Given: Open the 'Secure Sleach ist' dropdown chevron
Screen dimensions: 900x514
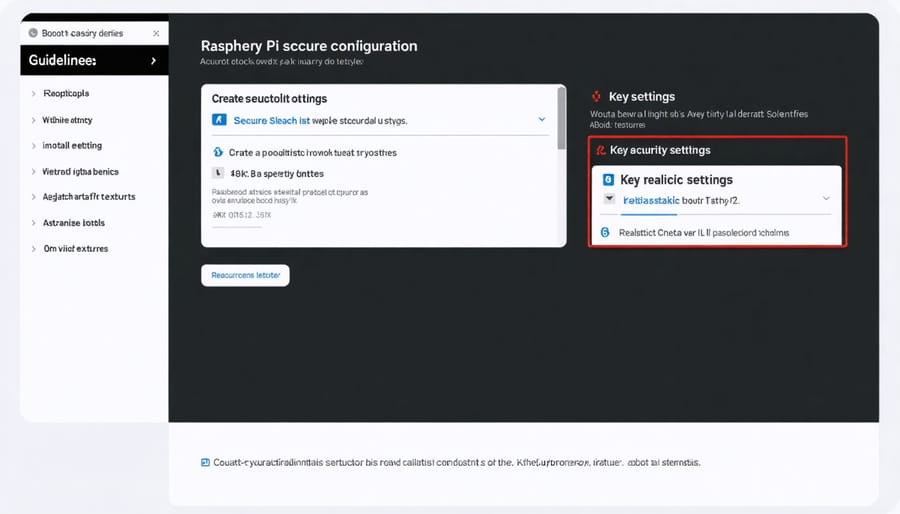Looking at the screenshot, I should pos(541,119).
